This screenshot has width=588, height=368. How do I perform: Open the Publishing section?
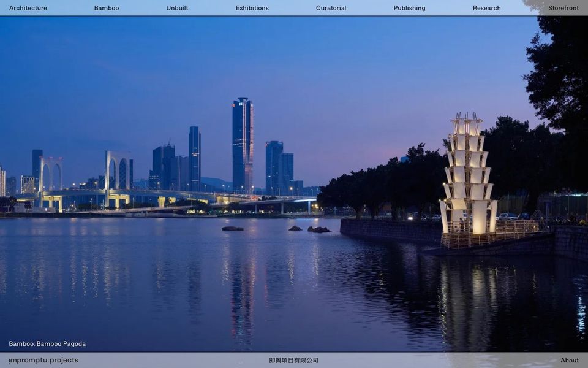point(409,8)
